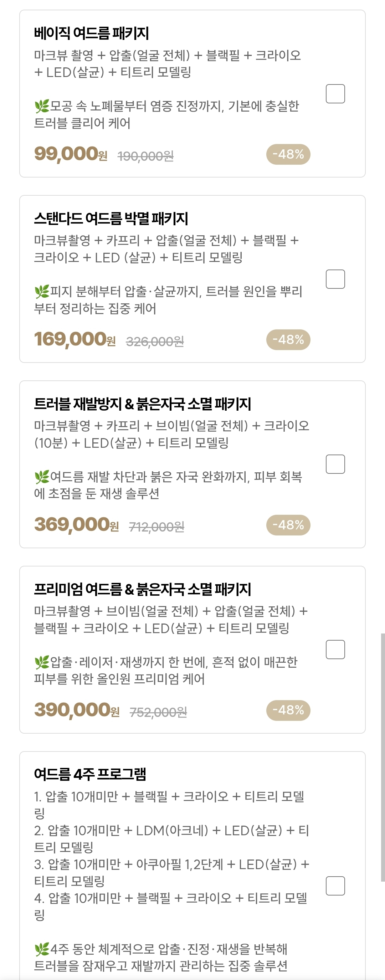This screenshot has height=980, width=385.
Task: Tap the leaf icon before 여드름 재발 차단과
Action: 41,477
